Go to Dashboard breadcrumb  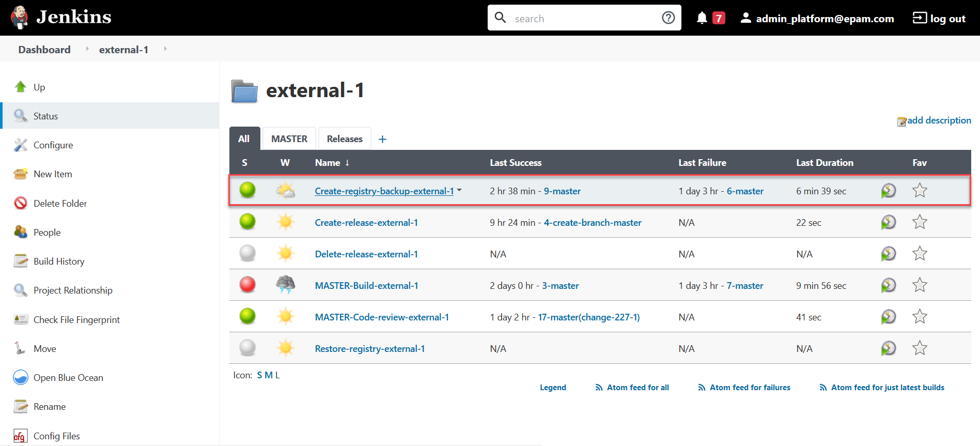click(x=44, y=50)
